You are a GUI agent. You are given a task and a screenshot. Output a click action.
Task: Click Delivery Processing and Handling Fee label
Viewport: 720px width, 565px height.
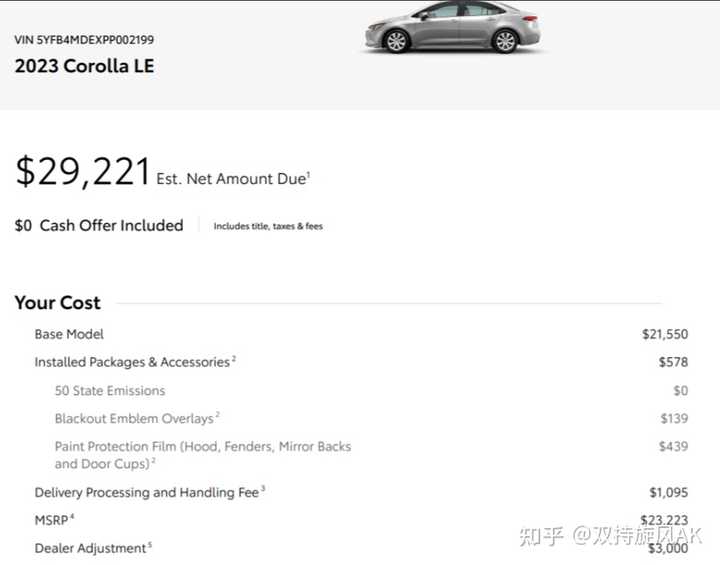[150, 492]
